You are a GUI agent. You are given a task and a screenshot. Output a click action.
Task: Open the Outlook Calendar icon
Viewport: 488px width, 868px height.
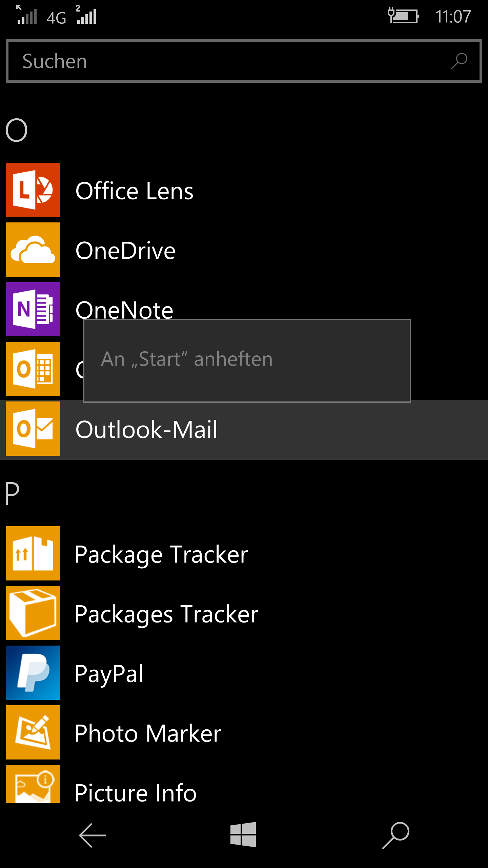pyautogui.click(x=33, y=369)
